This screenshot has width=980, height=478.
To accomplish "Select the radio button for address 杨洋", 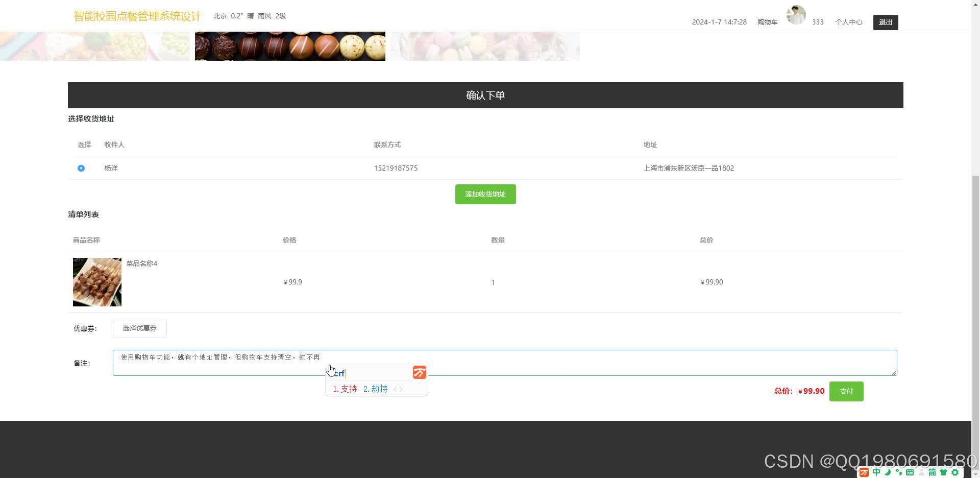I will (x=81, y=168).
